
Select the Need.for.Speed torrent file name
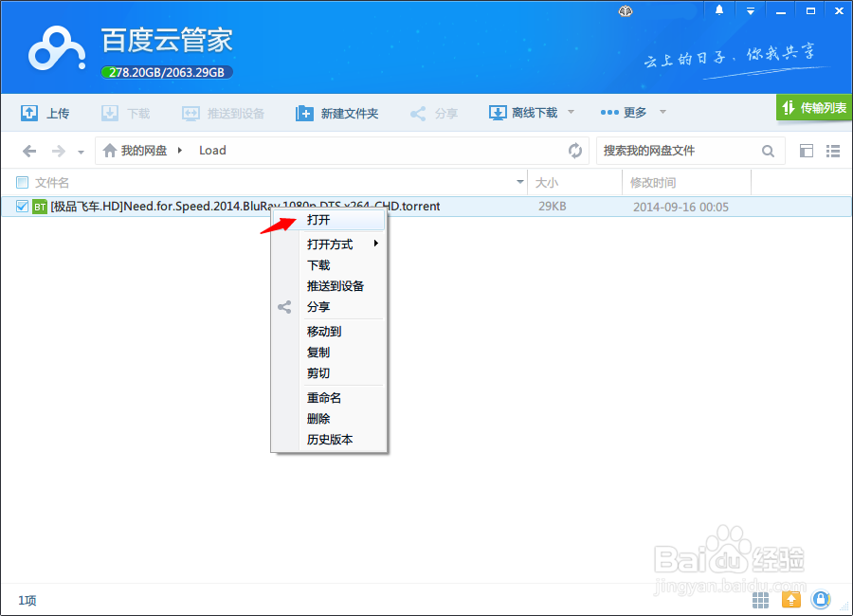pos(245,207)
